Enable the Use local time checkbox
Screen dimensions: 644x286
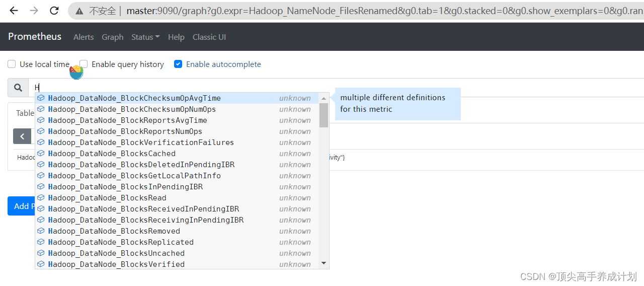[x=12, y=64]
